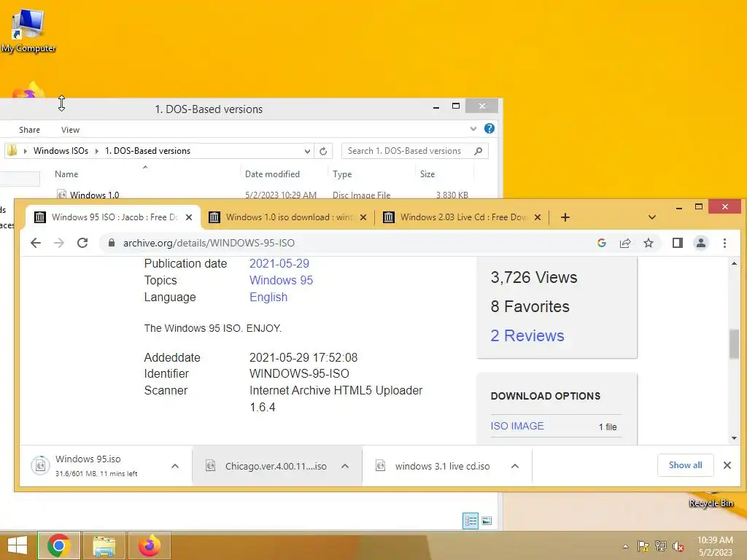747x560 pixels.
Task: Switch Explorer to large icons view
Action: (x=487, y=521)
